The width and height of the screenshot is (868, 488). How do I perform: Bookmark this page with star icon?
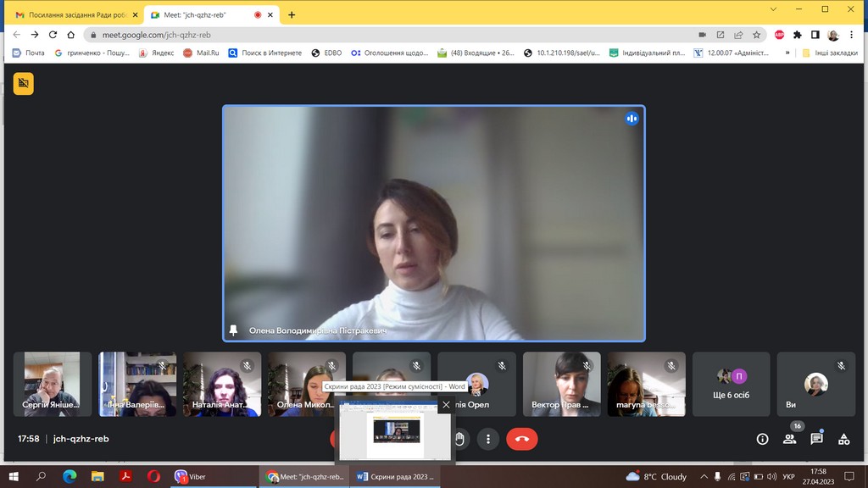coord(756,35)
